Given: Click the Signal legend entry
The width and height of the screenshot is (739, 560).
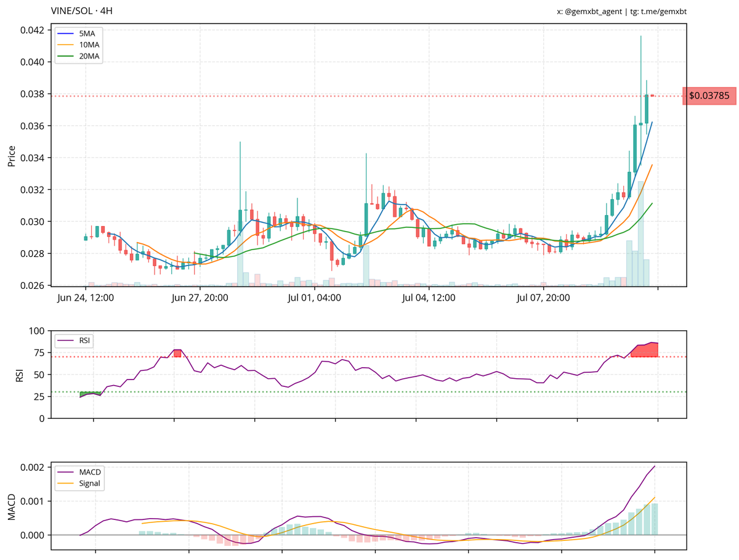Looking at the screenshot, I should pos(79,484).
